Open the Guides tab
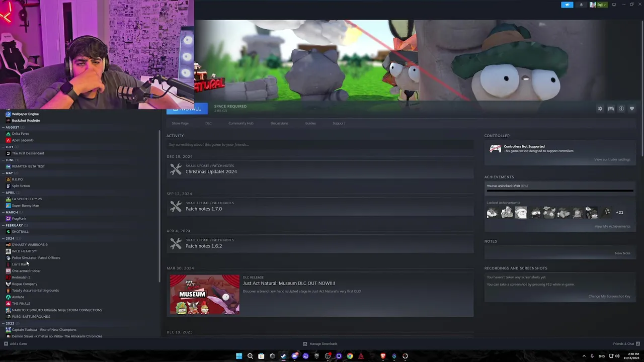This screenshot has height=362, width=644. coord(310,123)
